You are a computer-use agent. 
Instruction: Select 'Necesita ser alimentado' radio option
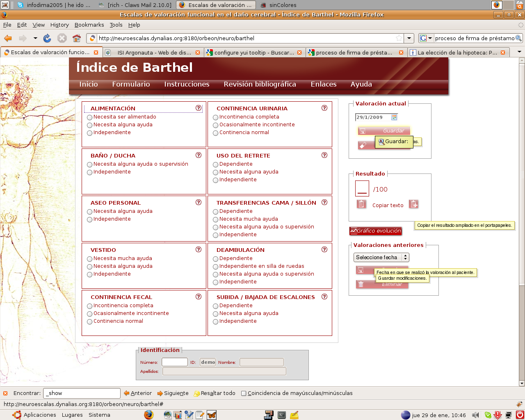pos(89,117)
